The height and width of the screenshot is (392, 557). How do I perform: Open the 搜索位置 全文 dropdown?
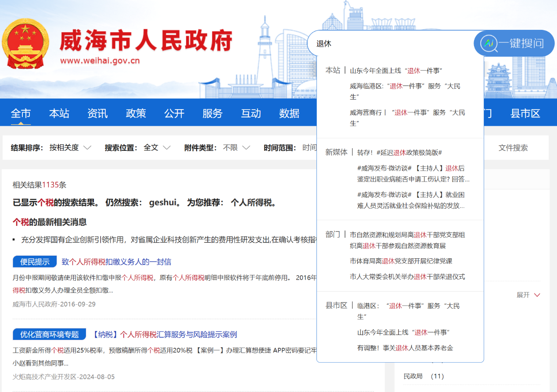(157, 148)
